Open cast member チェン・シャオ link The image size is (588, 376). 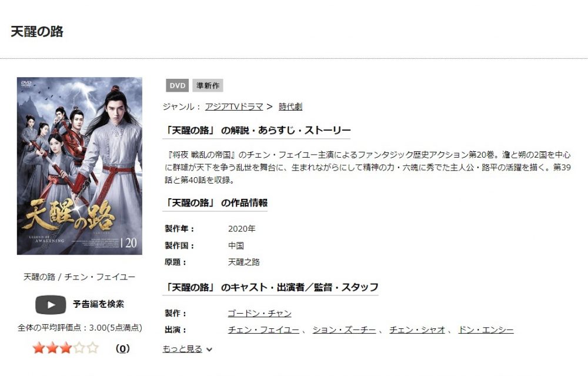[417, 330]
